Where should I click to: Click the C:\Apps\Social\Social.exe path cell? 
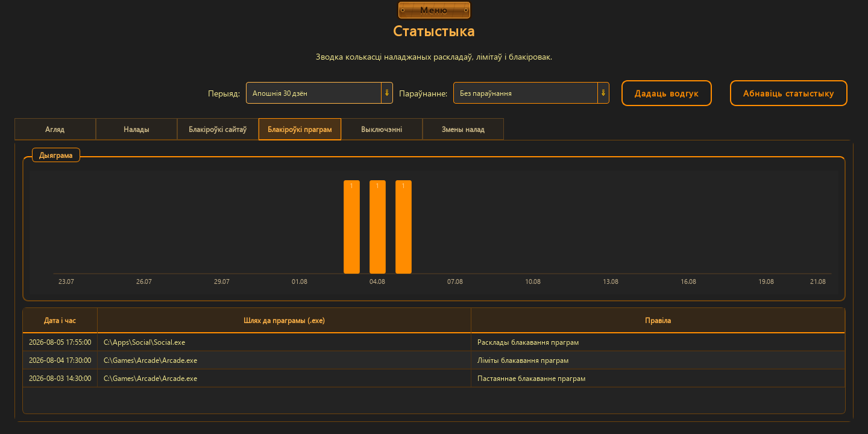[x=284, y=342]
